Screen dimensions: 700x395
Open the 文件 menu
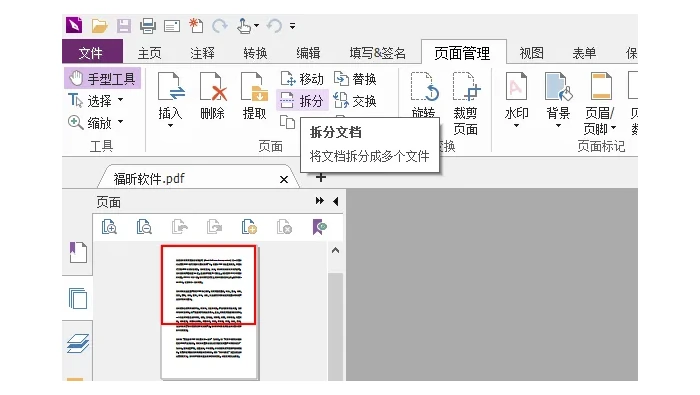92,51
